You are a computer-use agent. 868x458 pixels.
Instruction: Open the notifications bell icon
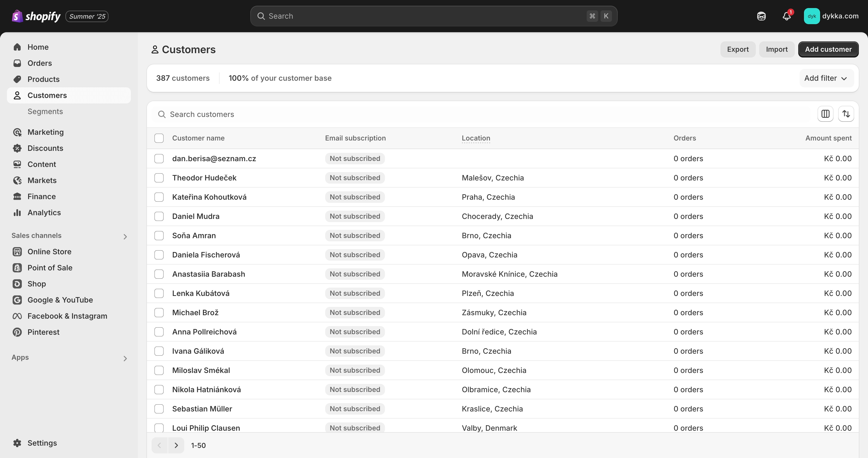pyautogui.click(x=786, y=16)
